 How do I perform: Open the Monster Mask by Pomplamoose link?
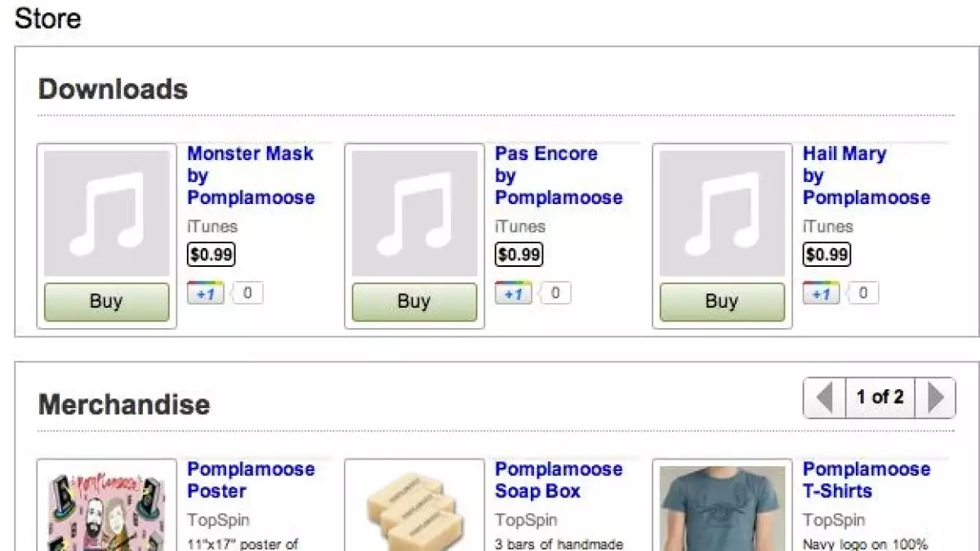[250, 176]
